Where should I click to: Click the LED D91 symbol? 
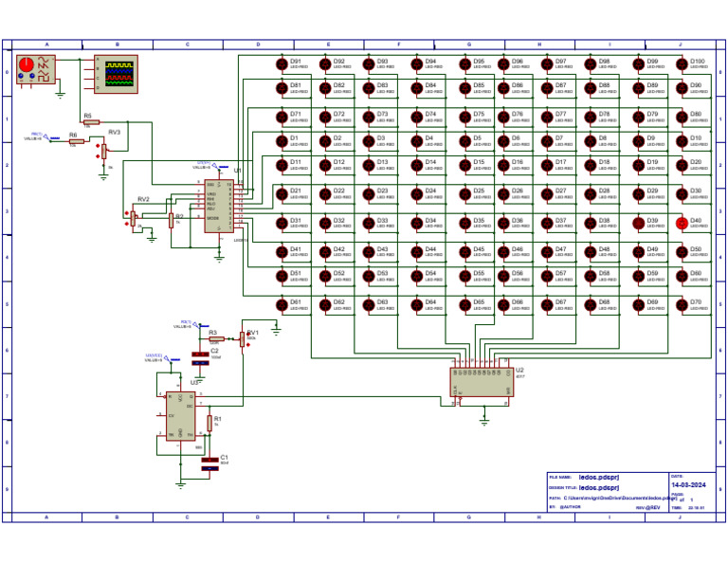pyautogui.click(x=282, y=64)
